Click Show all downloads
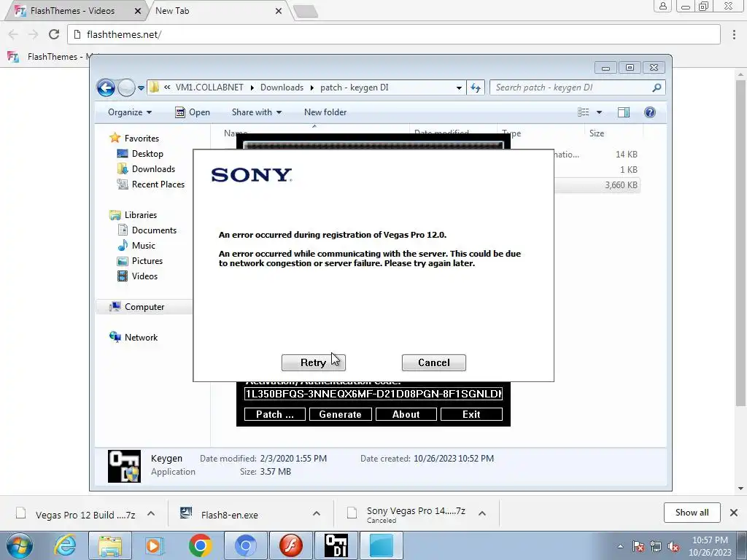 click(x=692, y=513)
